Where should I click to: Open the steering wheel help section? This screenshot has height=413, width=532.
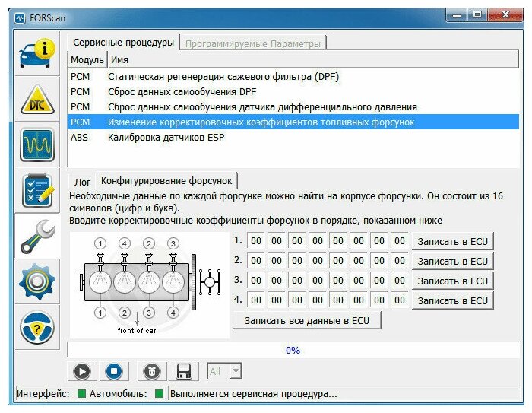click(x=37, y=327)
